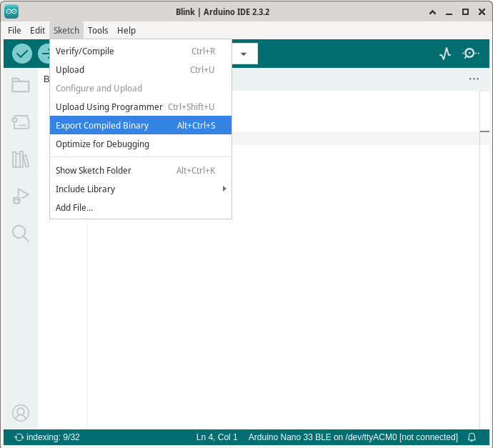Maximize the Arduino IDE window
This screenshot has width=493, height=448.
click(x=465, y=12)
